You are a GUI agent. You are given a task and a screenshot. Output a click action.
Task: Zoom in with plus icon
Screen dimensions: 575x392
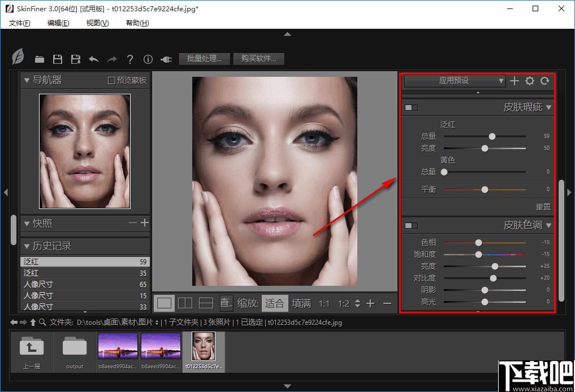pyautogui.click(x=370, y=303)
